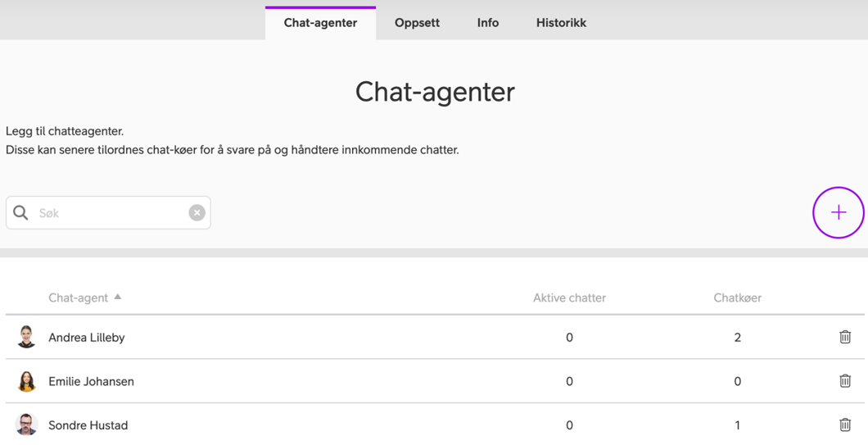Sort by the Aktive chatter column

click(569, 297)
